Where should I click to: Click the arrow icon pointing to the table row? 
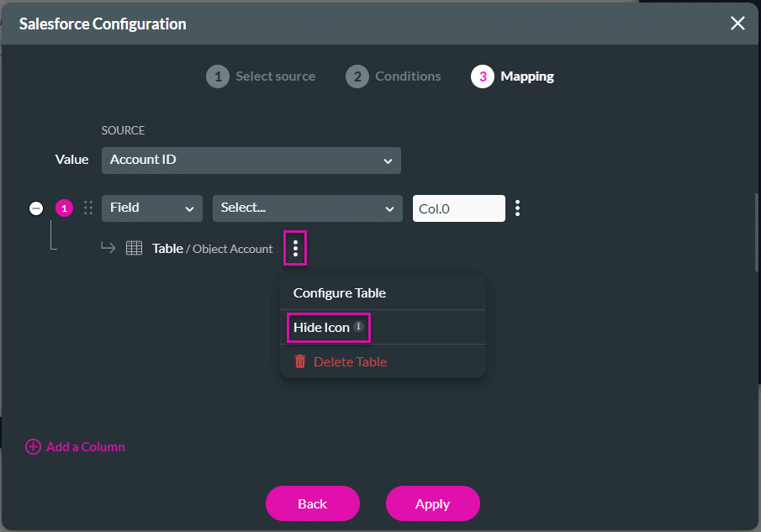click(108, 248)
